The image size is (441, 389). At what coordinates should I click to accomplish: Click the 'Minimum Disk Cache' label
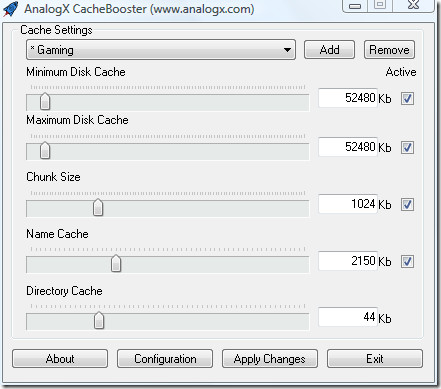pyautogui.click(x=76, y=72)
